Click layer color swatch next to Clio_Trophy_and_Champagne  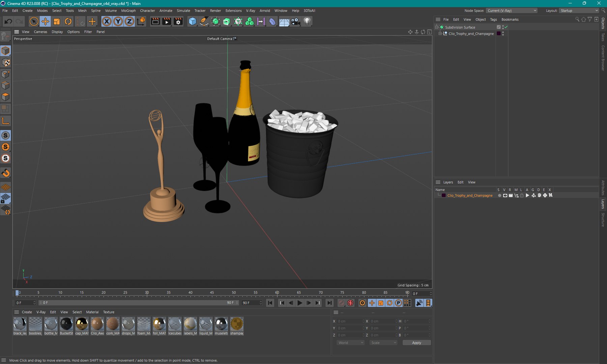tap(444, 195)
